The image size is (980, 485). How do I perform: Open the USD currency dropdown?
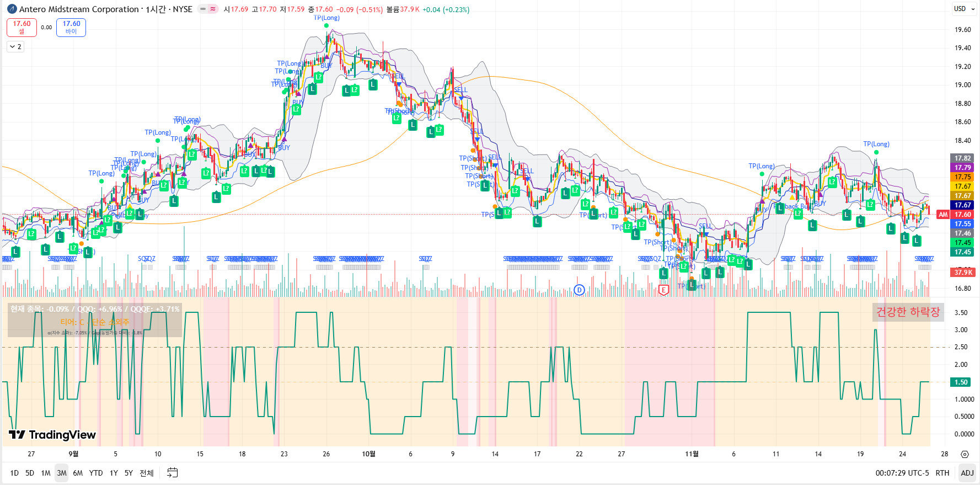click(x=964, y=9)
